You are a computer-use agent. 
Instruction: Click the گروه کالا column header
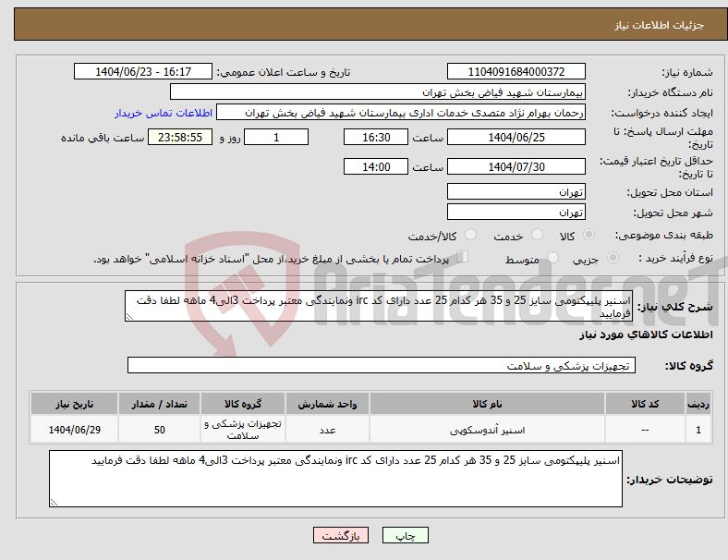click(x=243, y=404)
